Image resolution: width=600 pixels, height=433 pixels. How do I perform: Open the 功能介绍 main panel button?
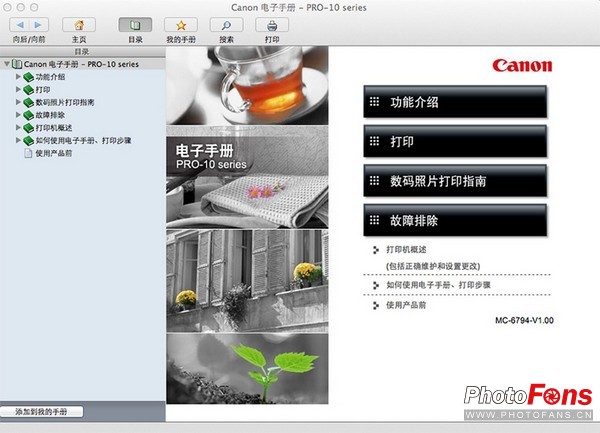click(x=455, y=102)
